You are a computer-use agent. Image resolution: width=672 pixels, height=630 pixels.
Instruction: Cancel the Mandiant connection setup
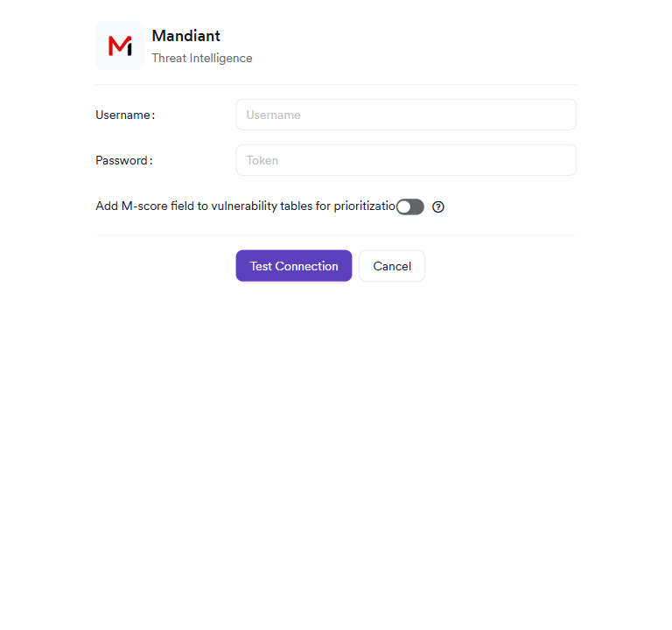[392, 266]
